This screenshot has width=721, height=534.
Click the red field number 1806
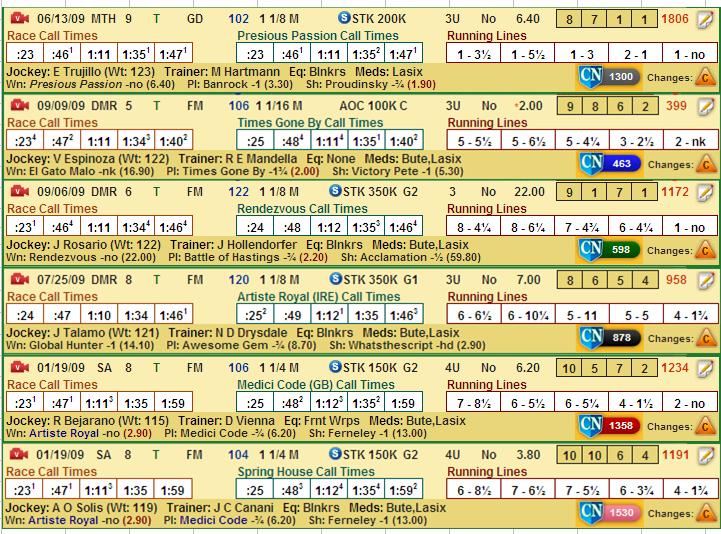point(675,19)
